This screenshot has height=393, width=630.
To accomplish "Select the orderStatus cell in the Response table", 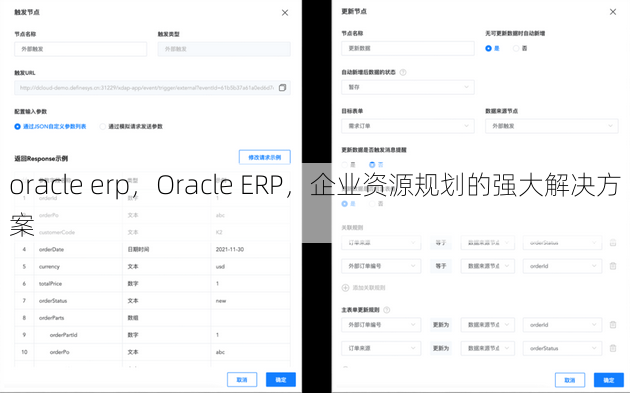I will (x=78, y=301).
